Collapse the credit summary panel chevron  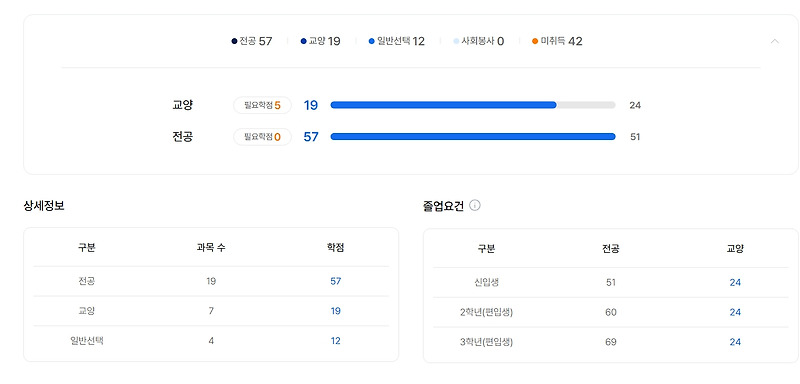pos(774,41)
